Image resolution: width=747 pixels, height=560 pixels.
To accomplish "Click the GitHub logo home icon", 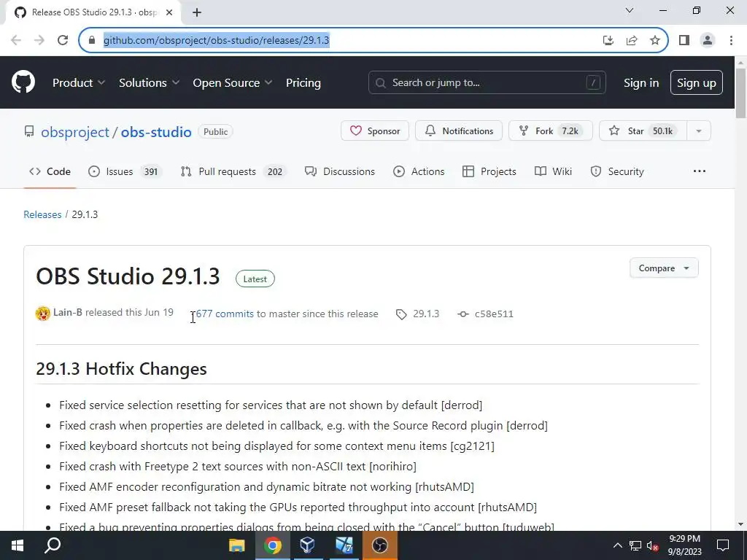I will (x=23, y=82).
